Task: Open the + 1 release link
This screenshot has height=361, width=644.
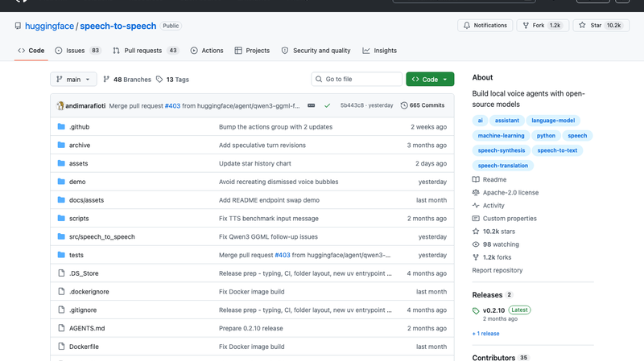Action: pyautogui.click(x=486, y=334)
